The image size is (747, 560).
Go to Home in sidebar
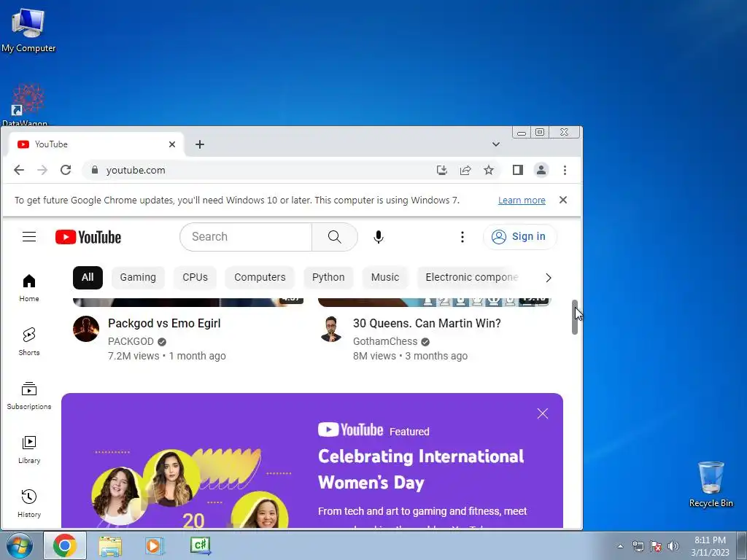tap(29, 288)
